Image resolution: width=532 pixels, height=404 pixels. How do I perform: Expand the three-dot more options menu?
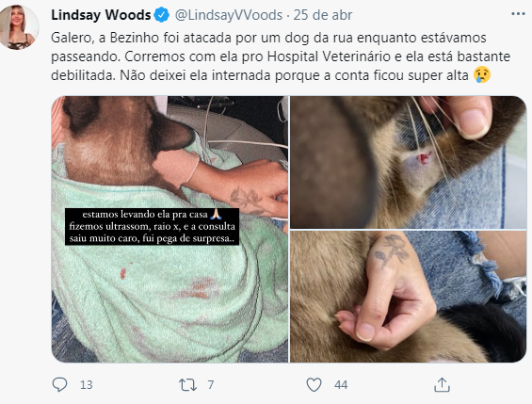(x=518, y=14)
